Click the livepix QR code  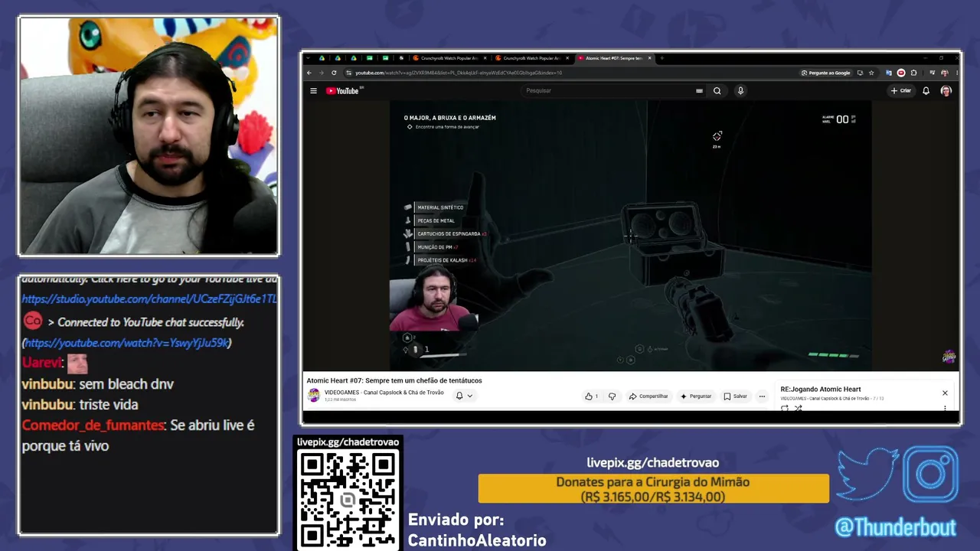tap(348, 499)
